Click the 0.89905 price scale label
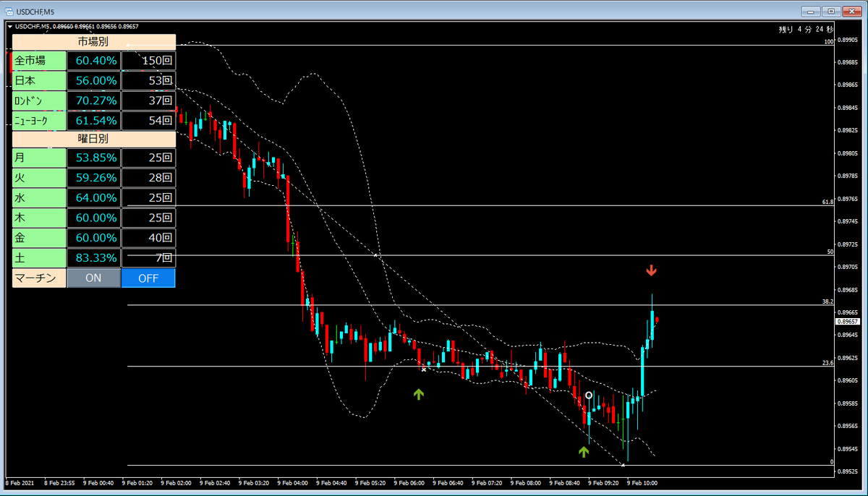This screenshot has width=868, height=496. [x=848, y=40]
